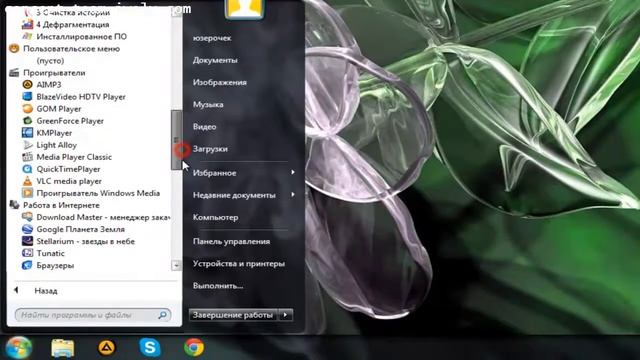Screen dimensions: 640x360
Task: Open Light Alloy player icon
Action: point(27,145)
